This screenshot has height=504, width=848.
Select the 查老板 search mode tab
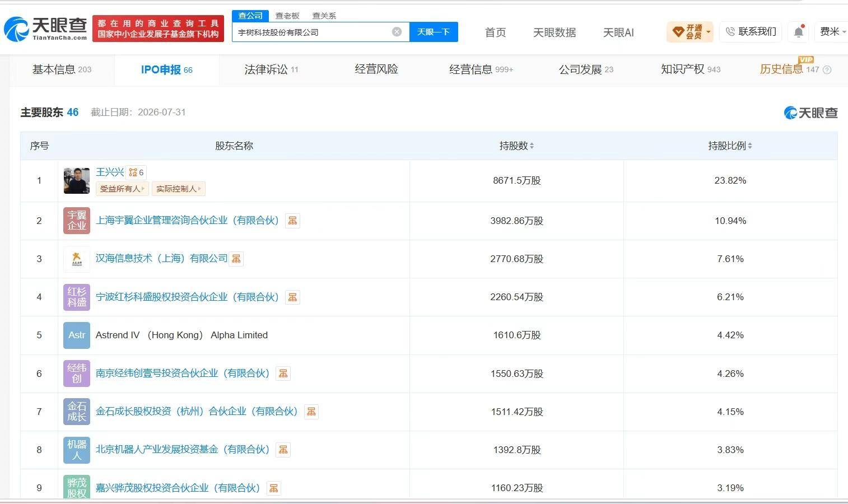click(x=287, y=16)
